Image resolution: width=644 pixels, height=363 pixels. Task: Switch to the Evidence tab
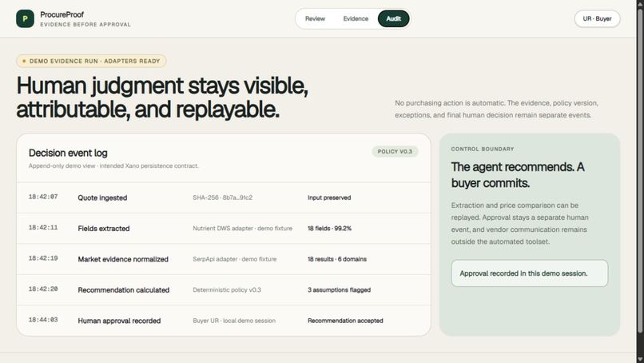pos(356,18)
